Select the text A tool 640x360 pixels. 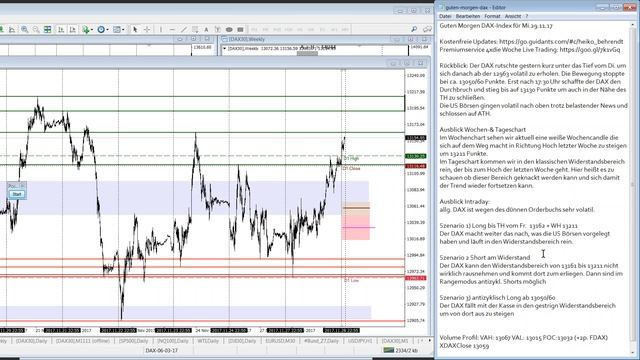[x=206, y=29]
